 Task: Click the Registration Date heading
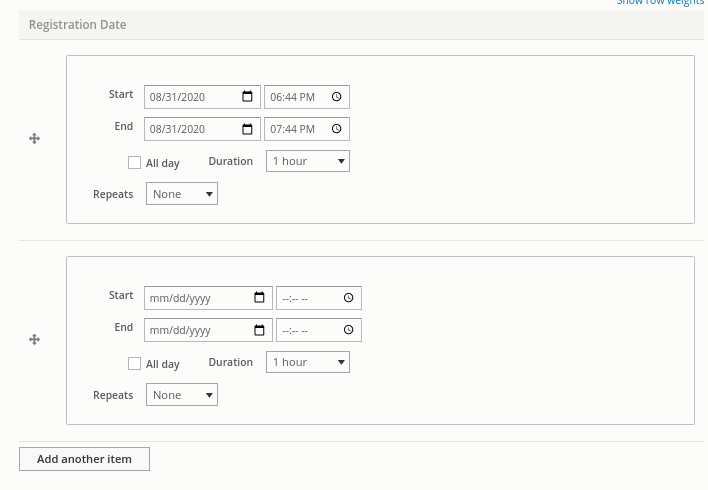[78, 24]
